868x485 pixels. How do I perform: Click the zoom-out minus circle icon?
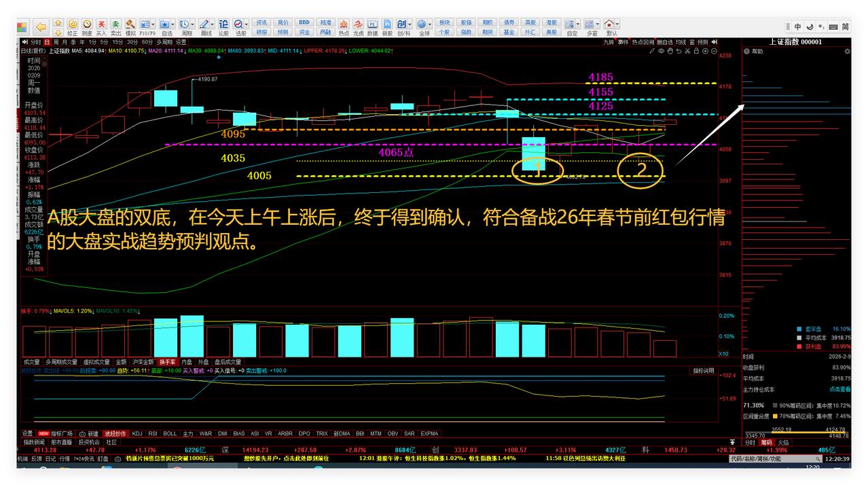[714, 51]
